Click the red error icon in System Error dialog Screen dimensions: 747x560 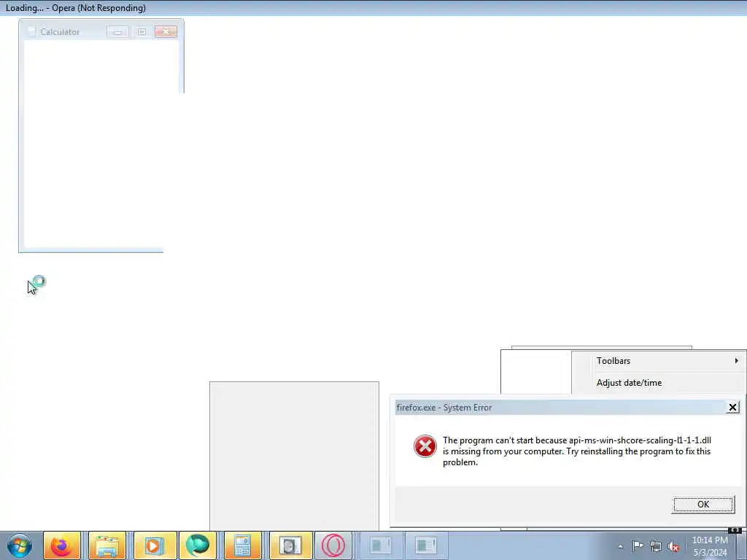(425, 446)
